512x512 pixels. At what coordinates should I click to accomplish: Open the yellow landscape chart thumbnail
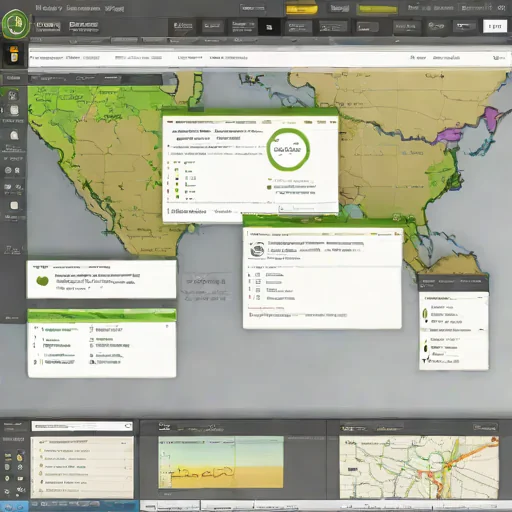click(x=221, y=462)
